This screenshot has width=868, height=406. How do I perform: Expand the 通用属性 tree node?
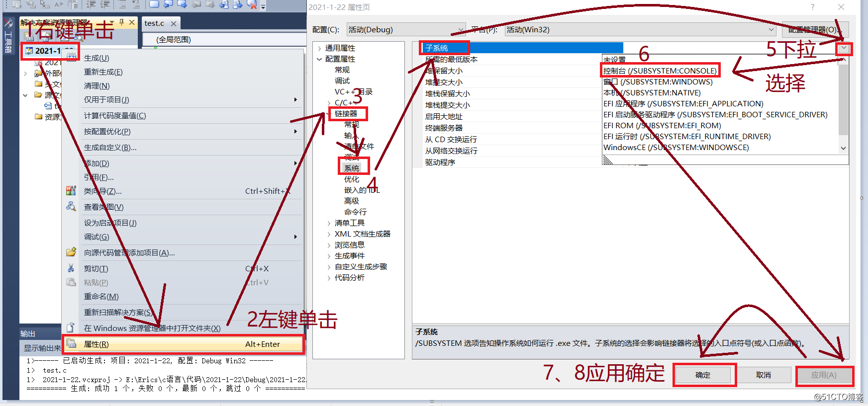pyautogui.click(x=319, y=48)
